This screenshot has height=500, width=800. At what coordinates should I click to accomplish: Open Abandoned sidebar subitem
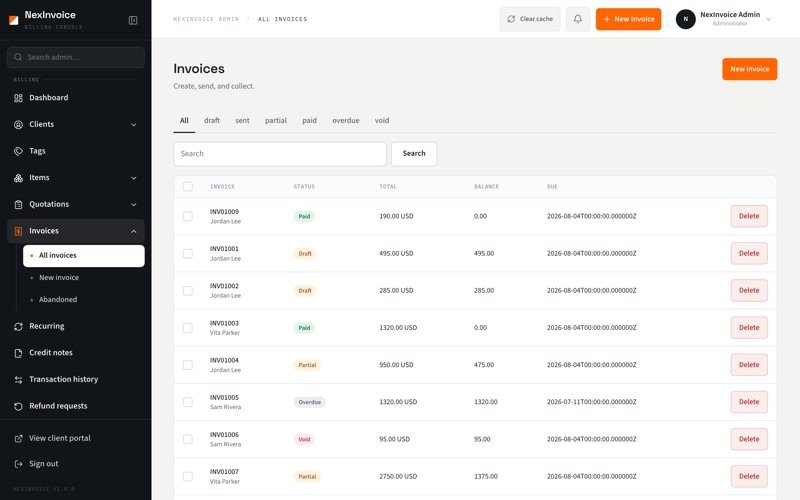click(x=84, y=299)
